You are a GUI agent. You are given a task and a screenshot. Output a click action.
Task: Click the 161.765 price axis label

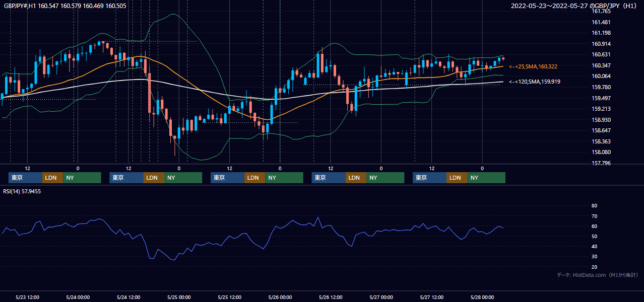pos(601,11)
